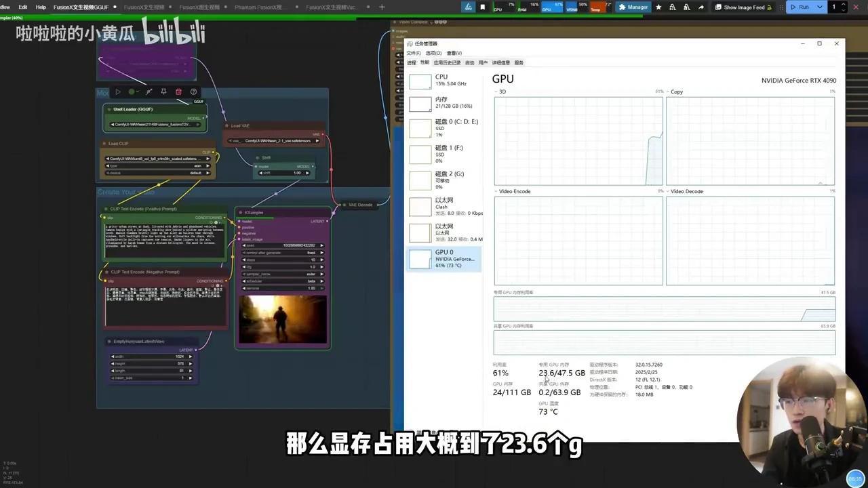Click the bookmark icon next to the ComfyUI logo
Image resolution: width=868 pixels, height=488 pixels.
click(481, 7)
